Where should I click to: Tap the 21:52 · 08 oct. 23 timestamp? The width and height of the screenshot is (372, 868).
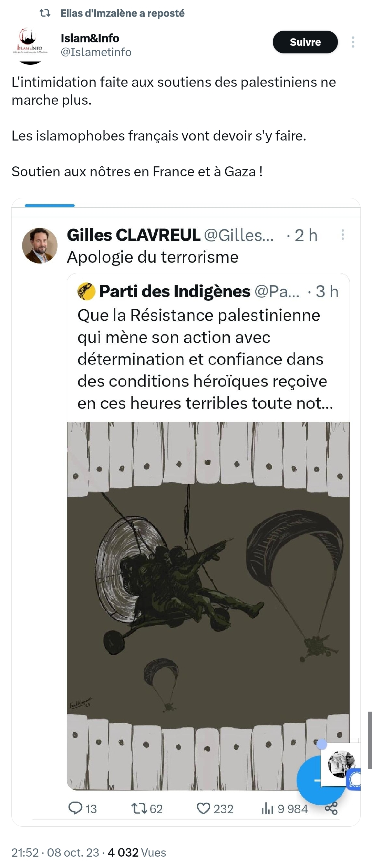(x=55, y=852)
